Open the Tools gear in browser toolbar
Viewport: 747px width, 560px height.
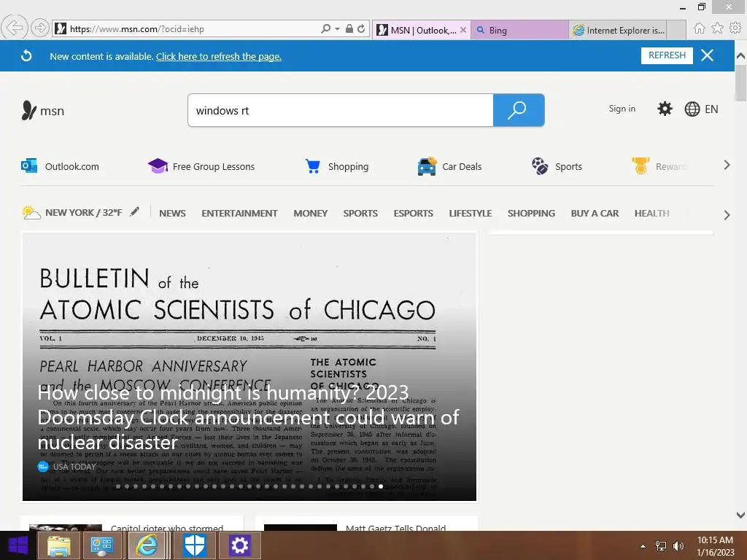coord(735,28)
